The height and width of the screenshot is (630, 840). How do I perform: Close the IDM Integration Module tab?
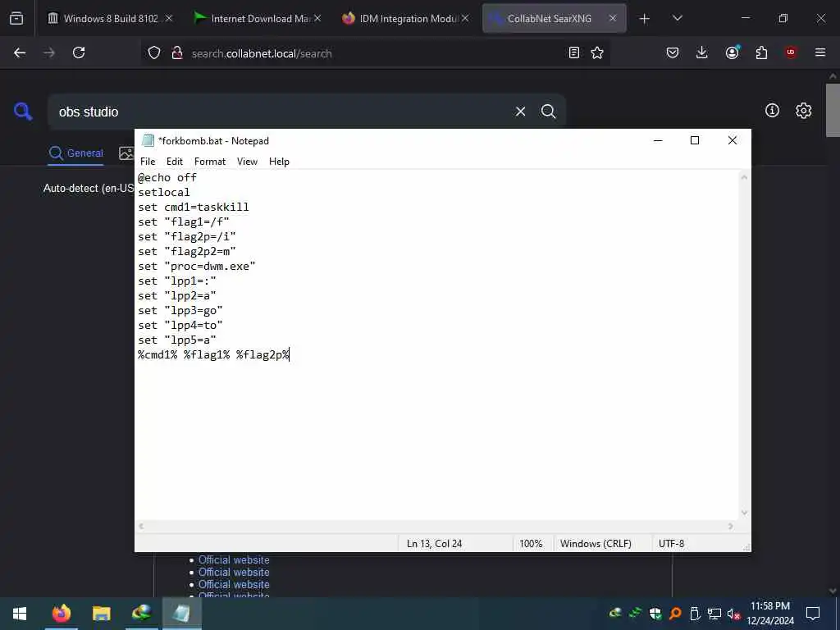tap(465, 18)
